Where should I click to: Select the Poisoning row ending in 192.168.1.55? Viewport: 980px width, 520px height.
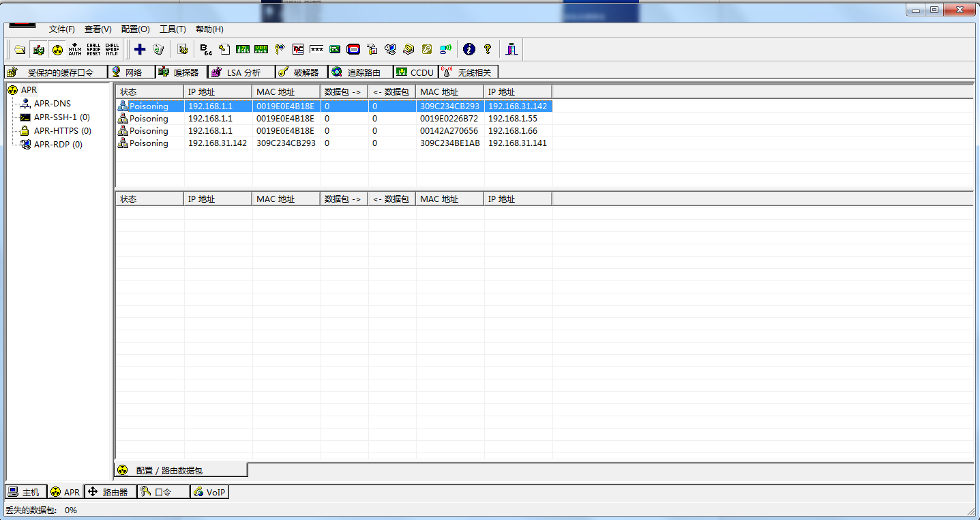coord(333,119)
